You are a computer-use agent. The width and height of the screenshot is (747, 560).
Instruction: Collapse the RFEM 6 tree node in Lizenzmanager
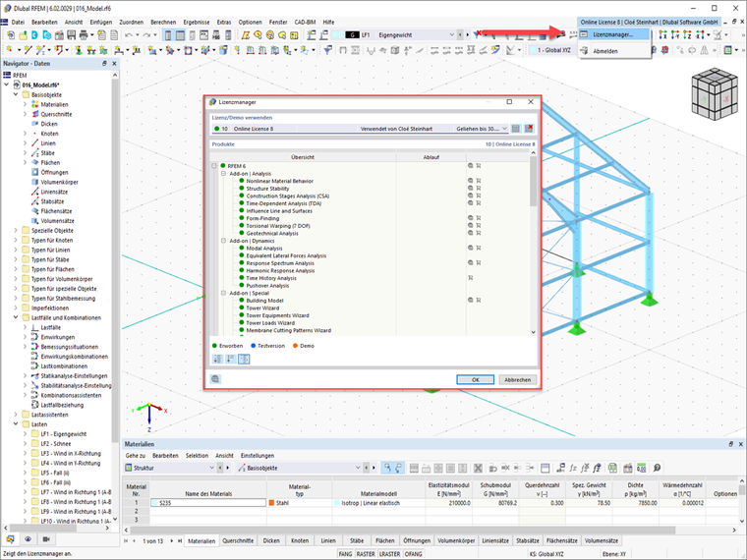[x=214, y=166]
